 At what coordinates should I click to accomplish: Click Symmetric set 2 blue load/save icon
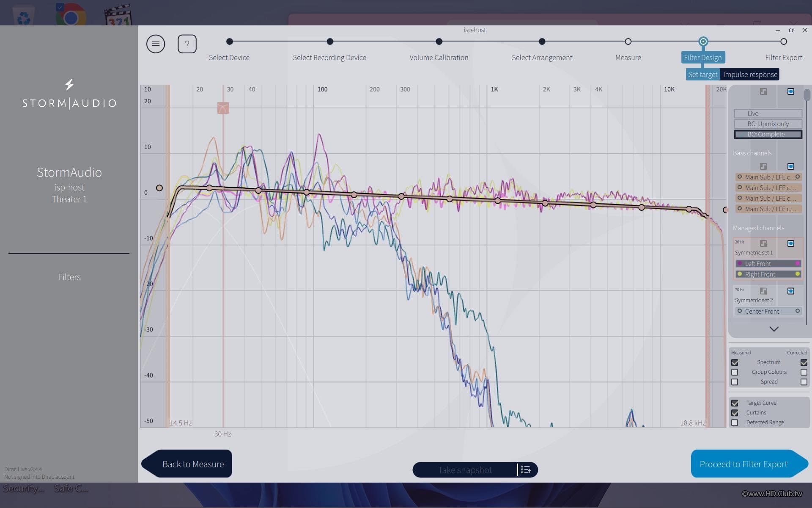791,291
